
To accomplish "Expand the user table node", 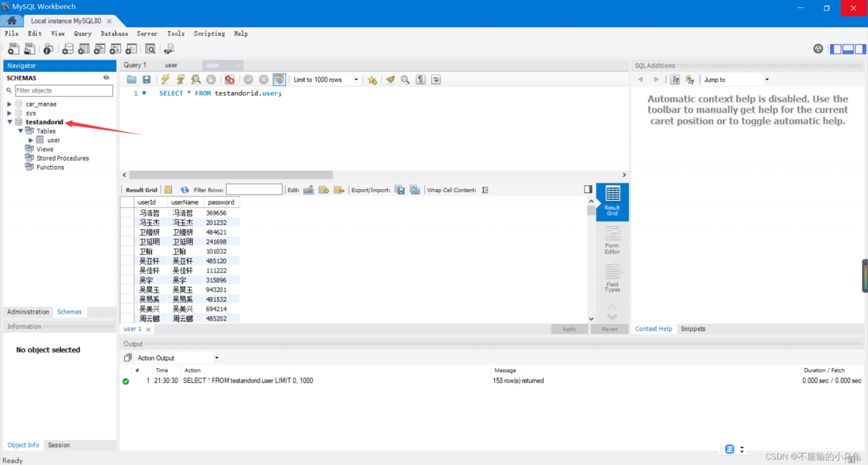I will (x=31, y=140).
